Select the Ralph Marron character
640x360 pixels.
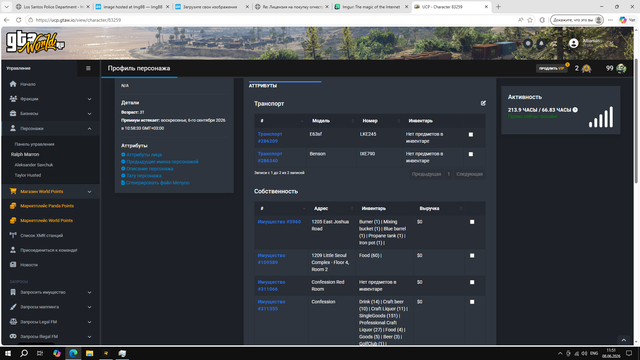point(25,154)
